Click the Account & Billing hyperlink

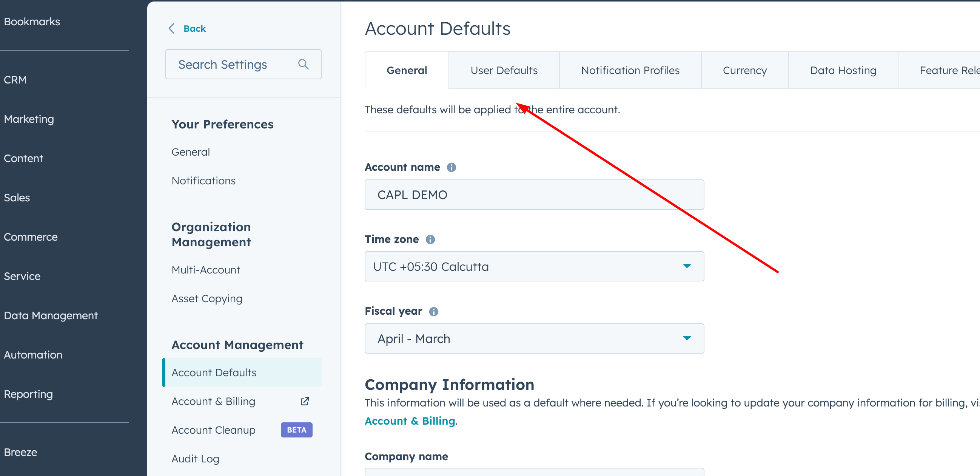pos(410,421)
